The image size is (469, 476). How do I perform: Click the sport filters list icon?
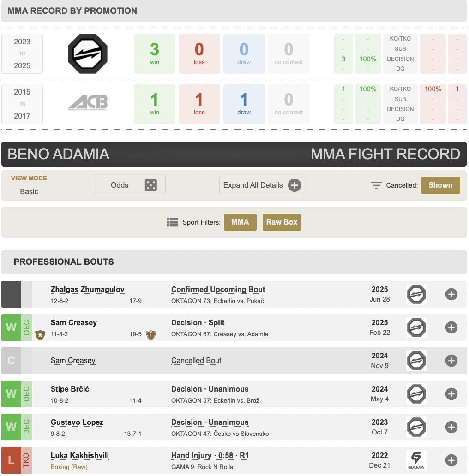pyautogui.click(x=173, y=222)
